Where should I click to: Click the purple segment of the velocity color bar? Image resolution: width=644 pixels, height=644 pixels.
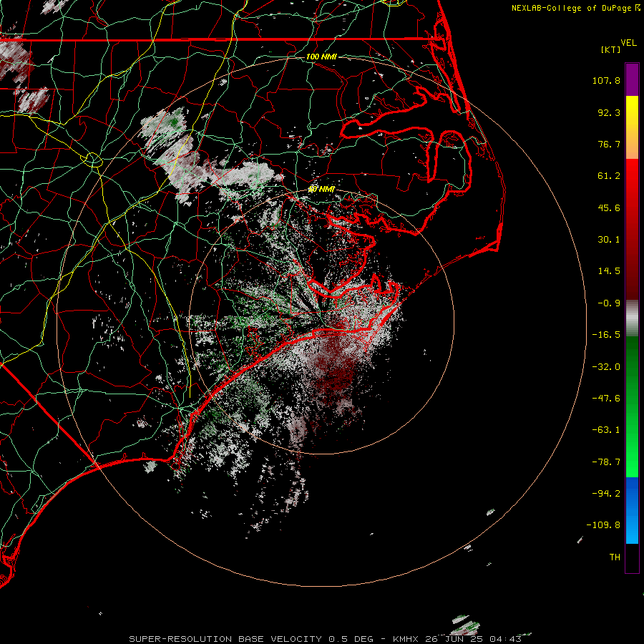pos(632,79)
